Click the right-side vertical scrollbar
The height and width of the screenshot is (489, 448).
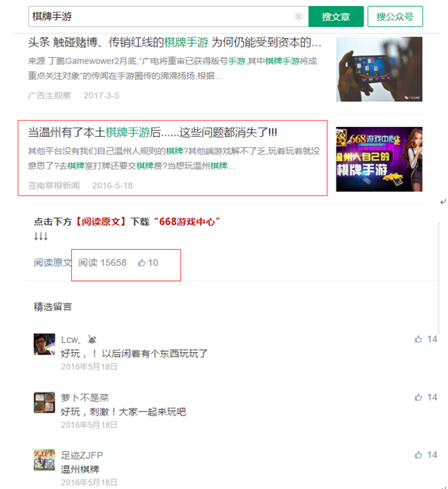439,279
